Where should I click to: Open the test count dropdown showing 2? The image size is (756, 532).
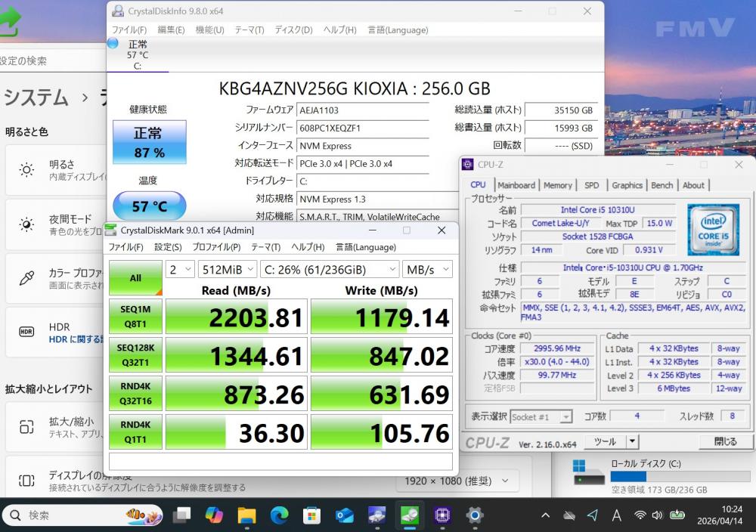coord(180,269)
